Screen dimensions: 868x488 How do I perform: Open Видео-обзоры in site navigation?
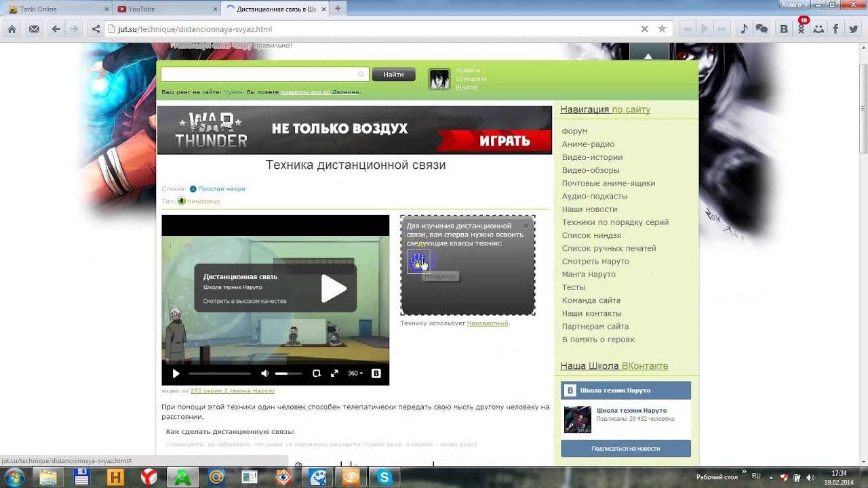pos(591,170)
